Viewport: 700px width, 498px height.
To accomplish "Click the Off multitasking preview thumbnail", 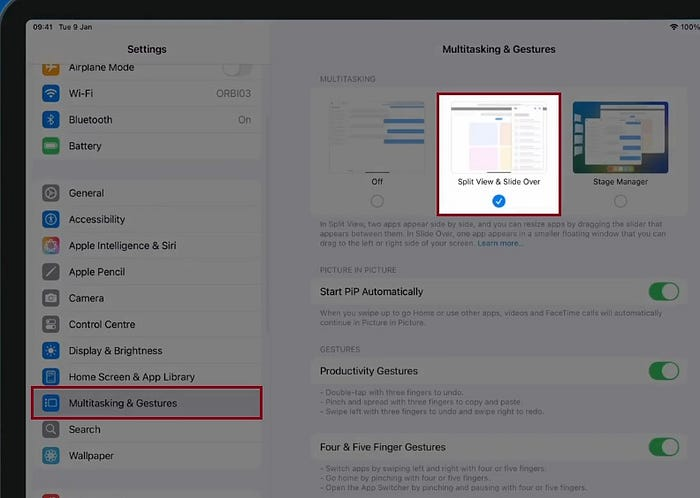I will (x=377, y=137).
